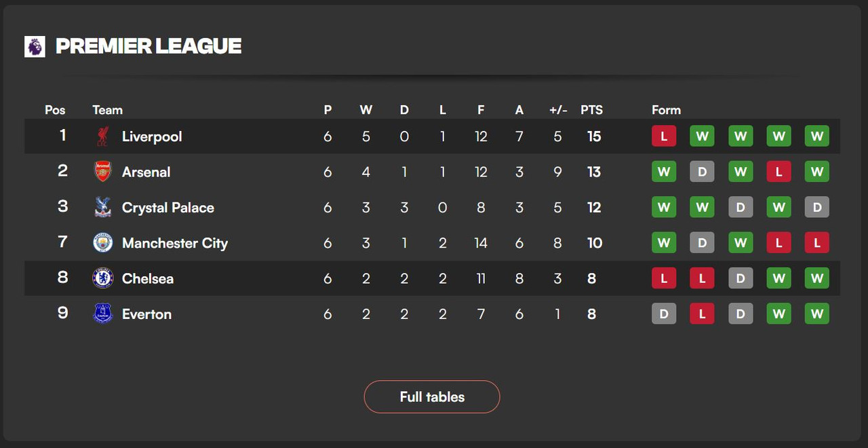
Task: Click the +/- column header
Action: [x=558, y=110]
